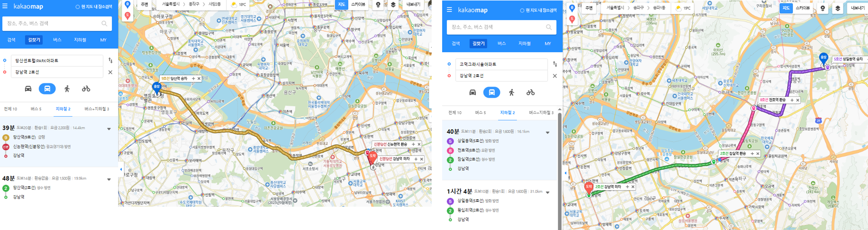The image size is (868, 230).
Task: Select bicycle directions in left kakaomap window
Action: pyautogui.click(x=86, y=89)
